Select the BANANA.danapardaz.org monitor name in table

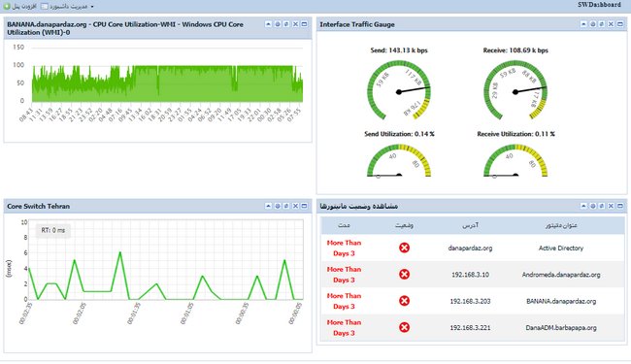pyautogui.click(x=561, y=301)
